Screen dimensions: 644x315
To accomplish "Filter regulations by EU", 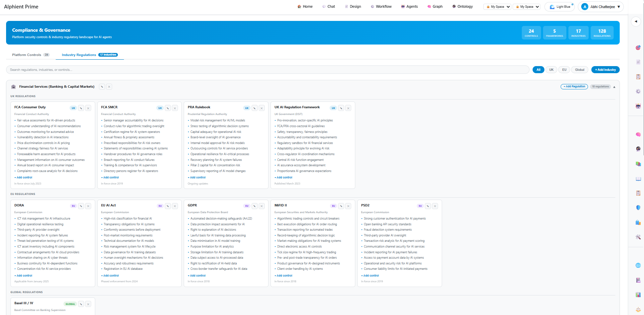I will [564, 70].
